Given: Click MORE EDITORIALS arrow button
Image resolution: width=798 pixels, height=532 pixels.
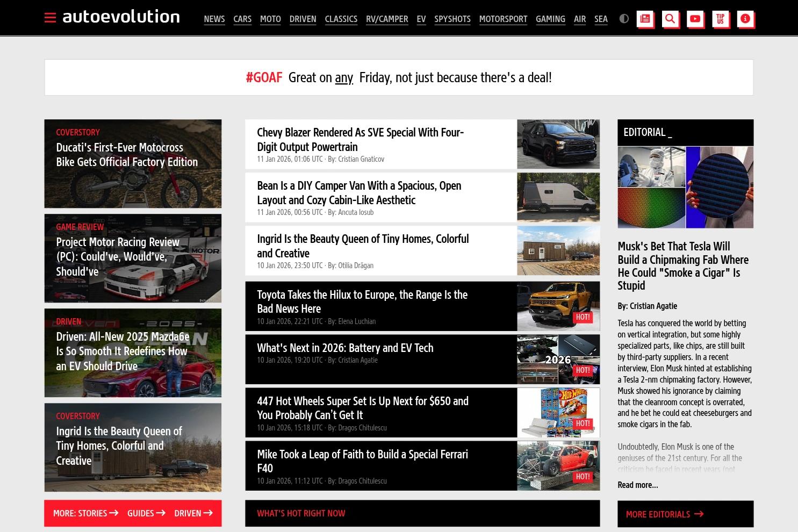Looking at the screenshot, I should pyautogui.click(x=685, y=514).
